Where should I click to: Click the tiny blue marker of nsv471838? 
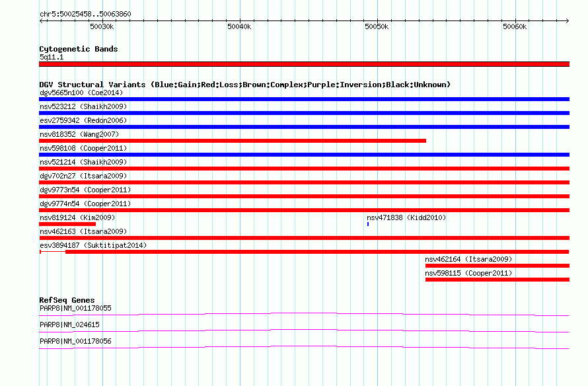click(x=368, y=224)
